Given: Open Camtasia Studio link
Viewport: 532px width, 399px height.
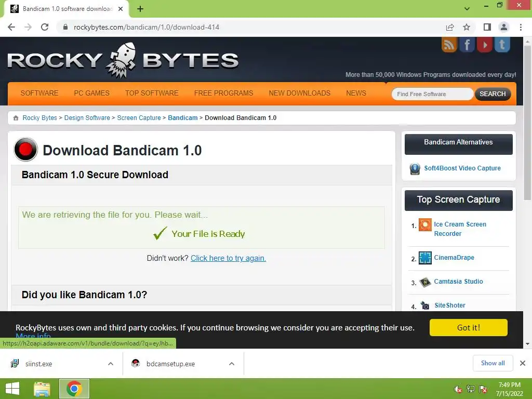Looking at the screenshot, I should (x=458, y=282).
